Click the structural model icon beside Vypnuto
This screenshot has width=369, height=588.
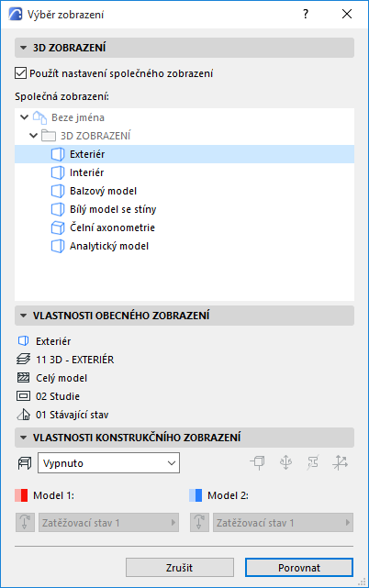pos(25,463)
